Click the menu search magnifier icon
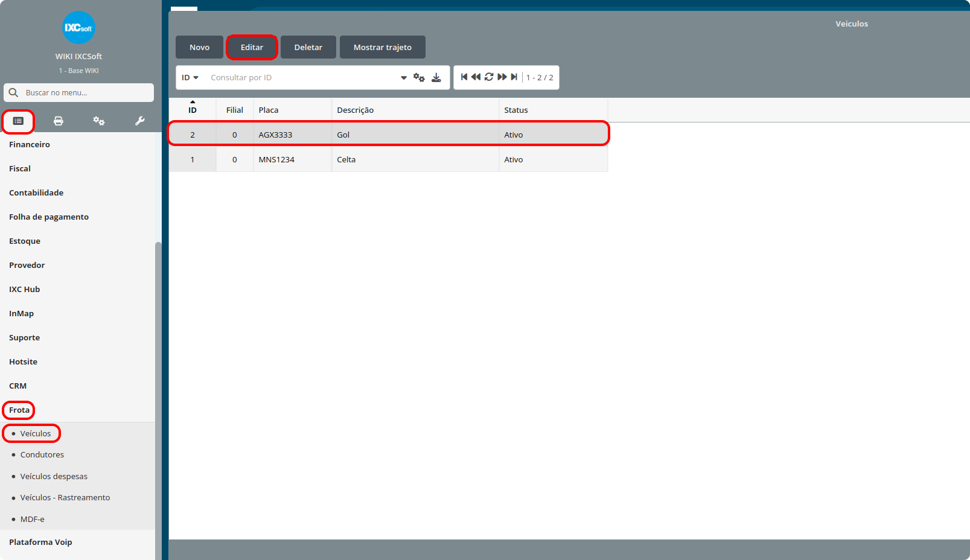 tap(13, 92)
